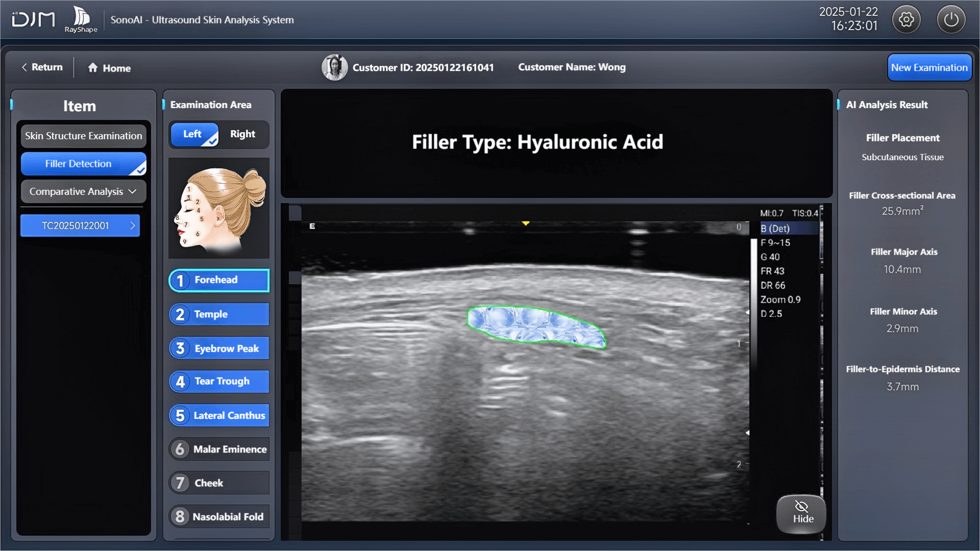Image resolution: width=980 pixels, height=551 pixels.
Task: Click the customer avatar photo
Action: tap(334, 67)
